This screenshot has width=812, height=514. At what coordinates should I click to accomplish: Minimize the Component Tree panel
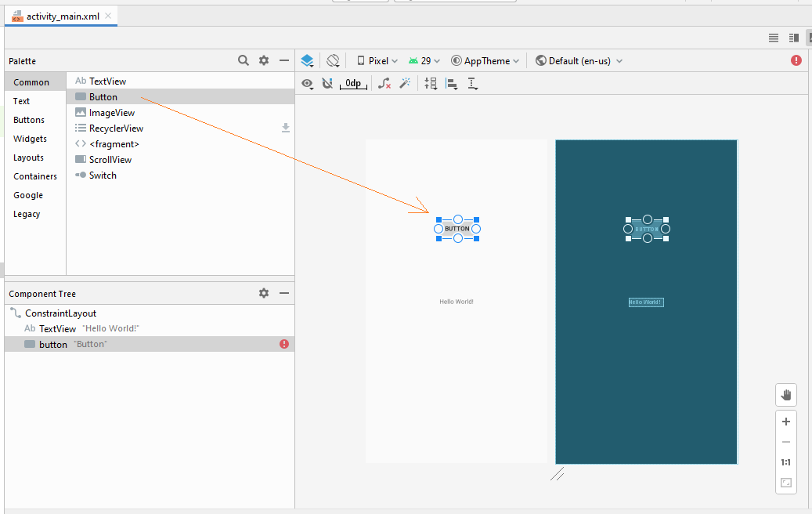[283, 293]
